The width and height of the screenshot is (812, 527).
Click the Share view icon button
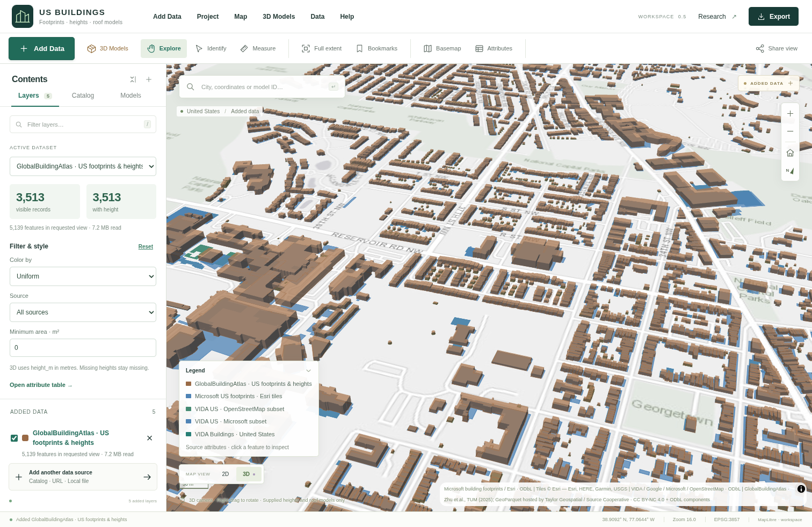click(777, 48)
